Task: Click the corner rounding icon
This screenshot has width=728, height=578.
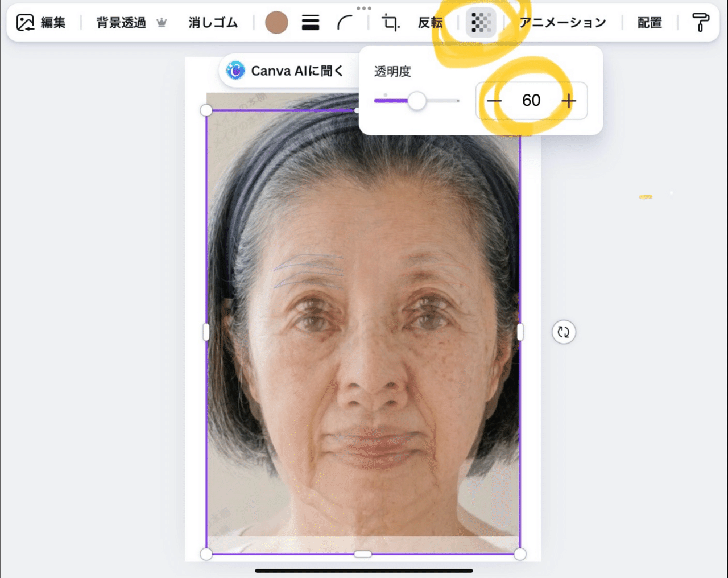Action: pyautogui.click(x=345, y=23)
